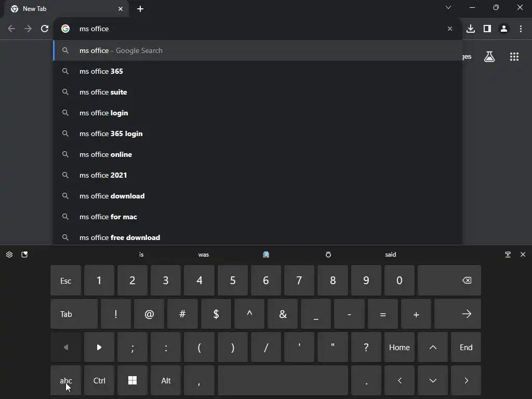
Task: Choose suggestion 'ms office 365'
Action: (258, 71)
